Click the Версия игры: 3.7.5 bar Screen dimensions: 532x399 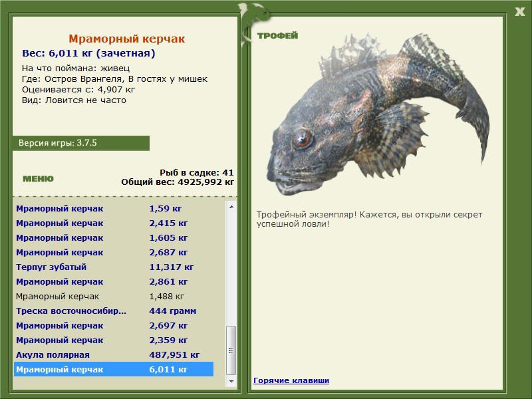80,143
